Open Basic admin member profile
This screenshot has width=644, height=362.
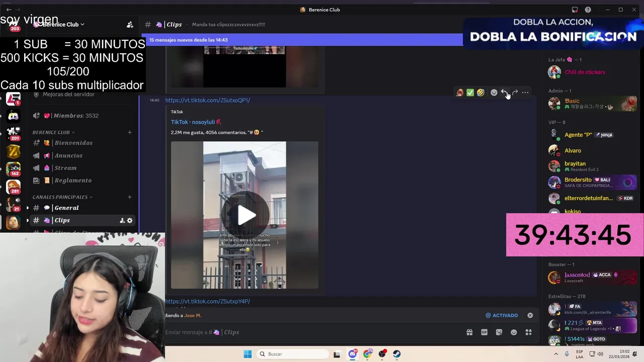592,103
